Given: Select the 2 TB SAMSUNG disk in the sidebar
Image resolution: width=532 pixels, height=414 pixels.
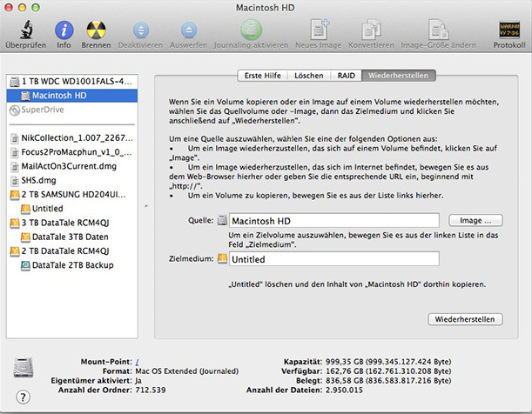Looking at the screenshot, I should pos(73,194).
